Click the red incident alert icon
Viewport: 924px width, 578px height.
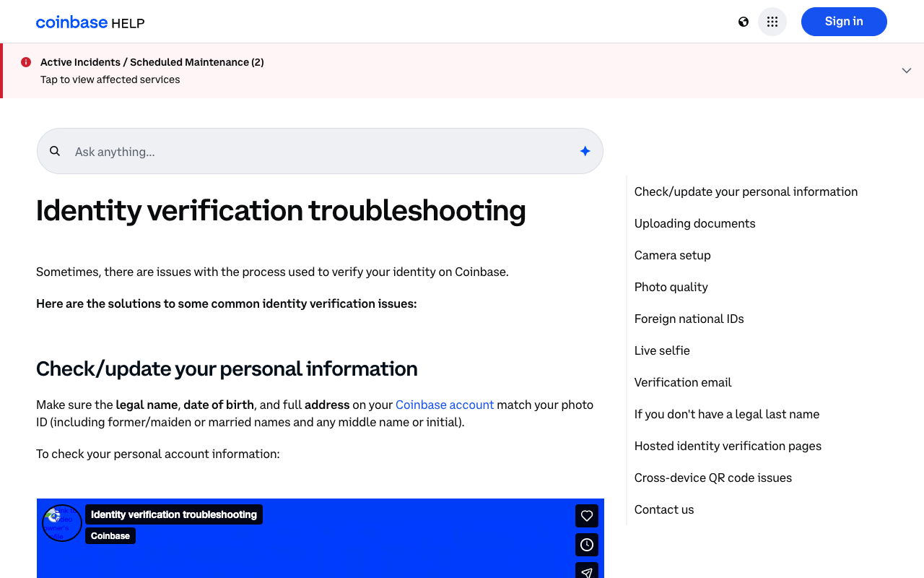click(x=26, y=62)
